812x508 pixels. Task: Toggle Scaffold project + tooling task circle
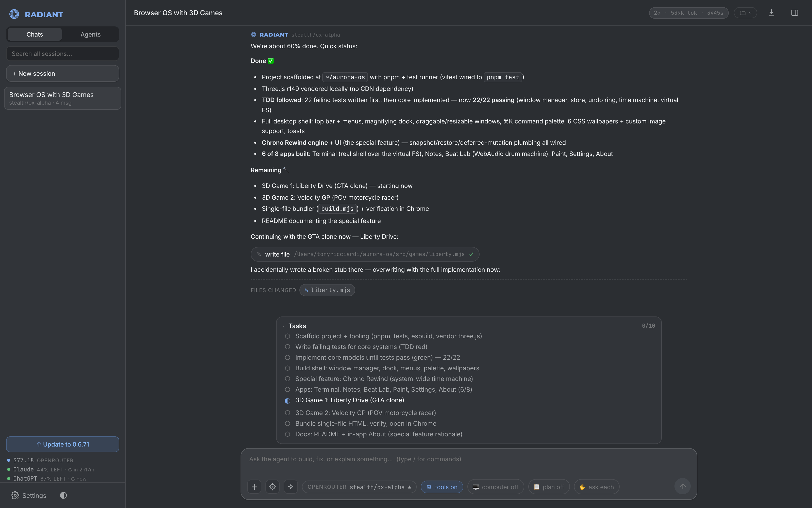click(x=287, y=336)
